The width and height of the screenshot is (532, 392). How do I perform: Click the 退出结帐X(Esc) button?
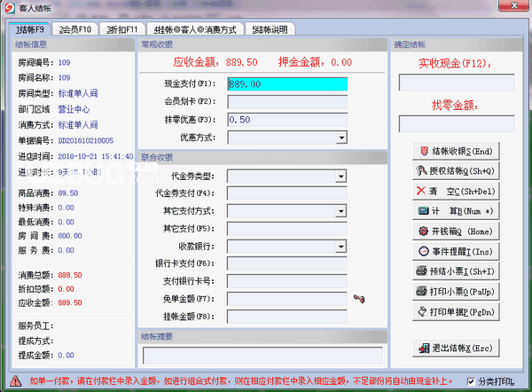coord(456,349)
